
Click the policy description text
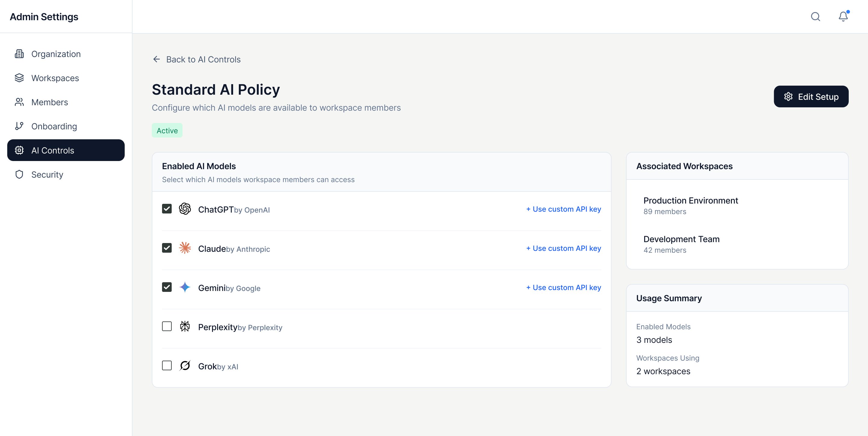pos(276,108)
